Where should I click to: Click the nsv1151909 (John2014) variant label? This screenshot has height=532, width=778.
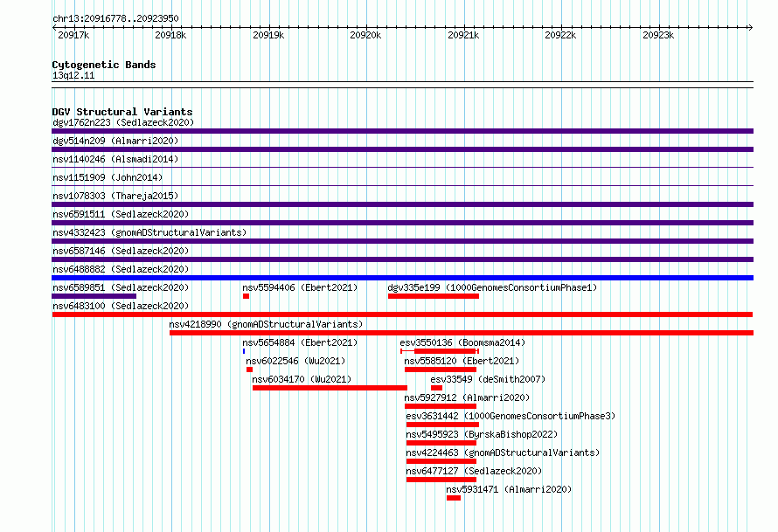point(108,177)
